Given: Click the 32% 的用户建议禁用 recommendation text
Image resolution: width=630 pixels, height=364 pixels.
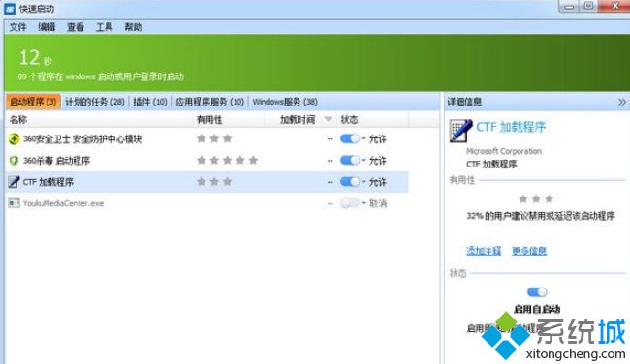Looking at the screenshot, I should (541, 216).
